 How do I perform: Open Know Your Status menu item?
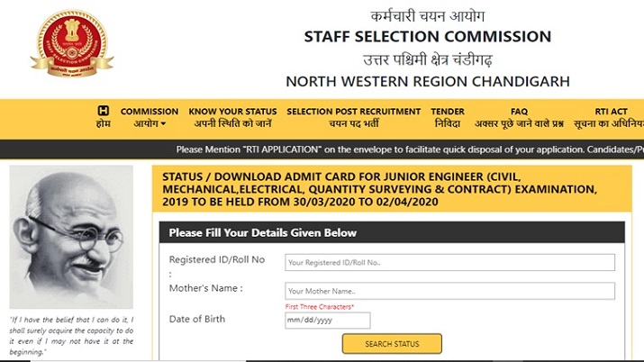click(232, 117)
